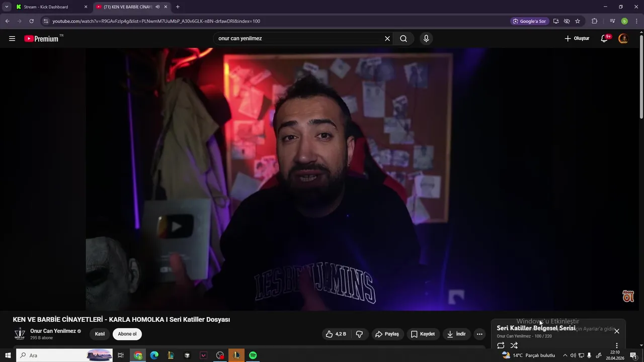
Task: Reload the current page
Action: [31, 21]
